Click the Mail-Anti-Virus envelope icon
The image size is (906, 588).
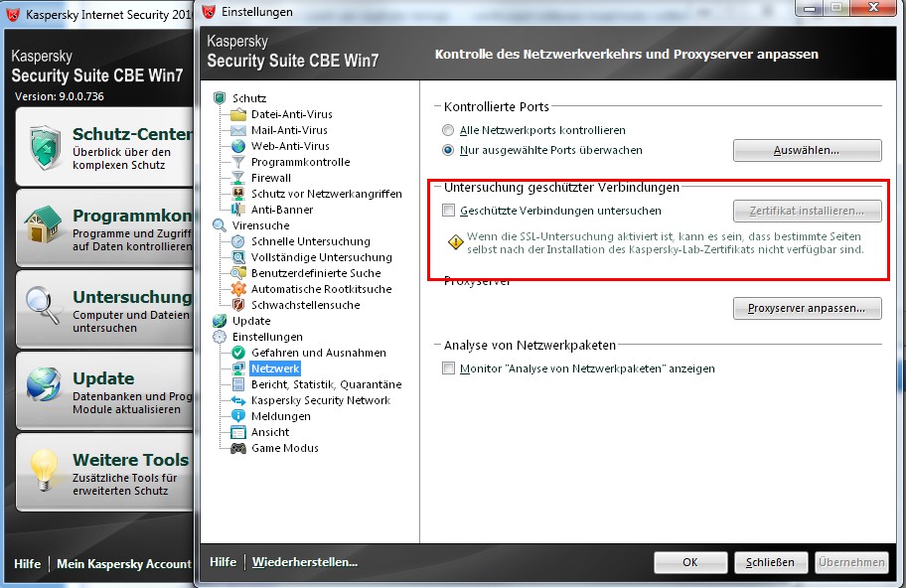(x=238, y=130)
